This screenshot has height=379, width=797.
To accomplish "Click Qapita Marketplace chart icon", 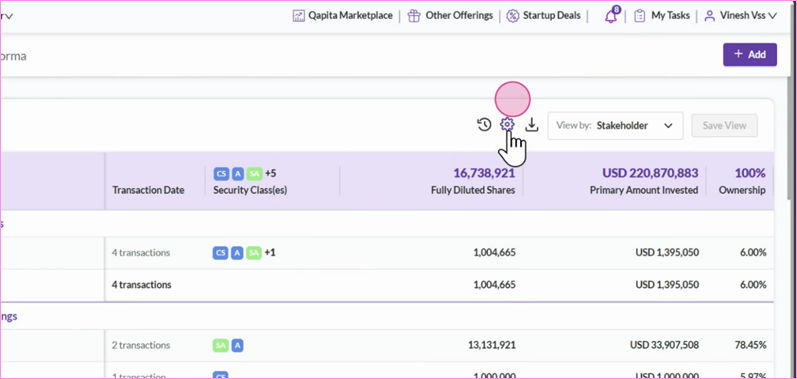I will (x=298, y=16).
